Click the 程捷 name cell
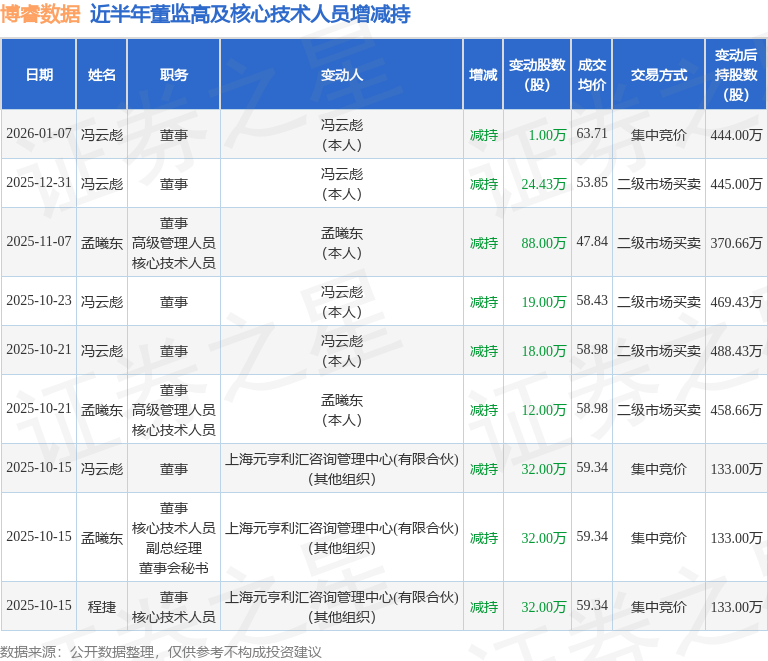768x661 pixels. tap(102, 606)
